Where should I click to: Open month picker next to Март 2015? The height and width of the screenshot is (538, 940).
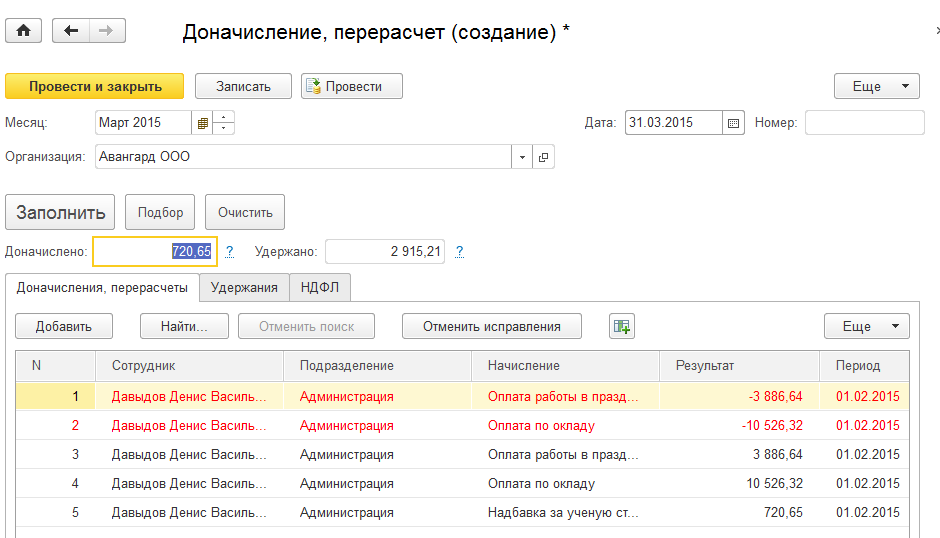click(x=203, y=123)
